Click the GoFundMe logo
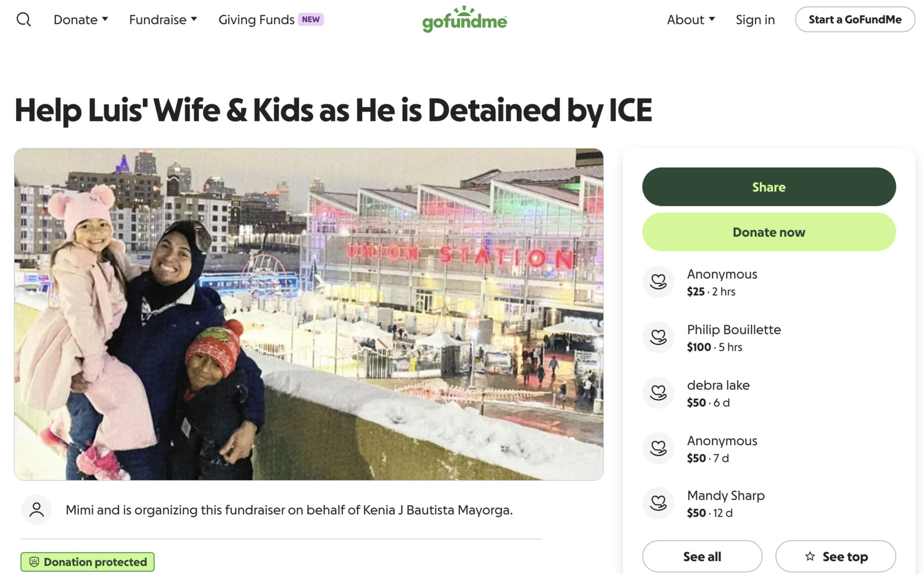The image size is (924, 574). (465, 20)
